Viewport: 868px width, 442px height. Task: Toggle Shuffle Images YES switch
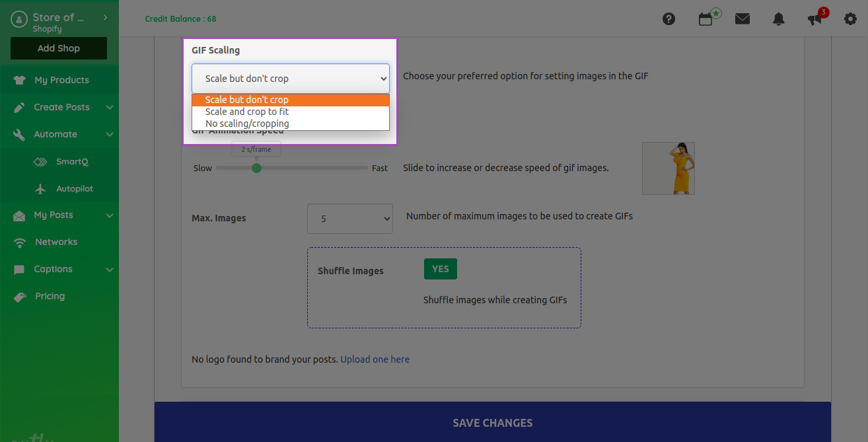(x=440, y=269)
